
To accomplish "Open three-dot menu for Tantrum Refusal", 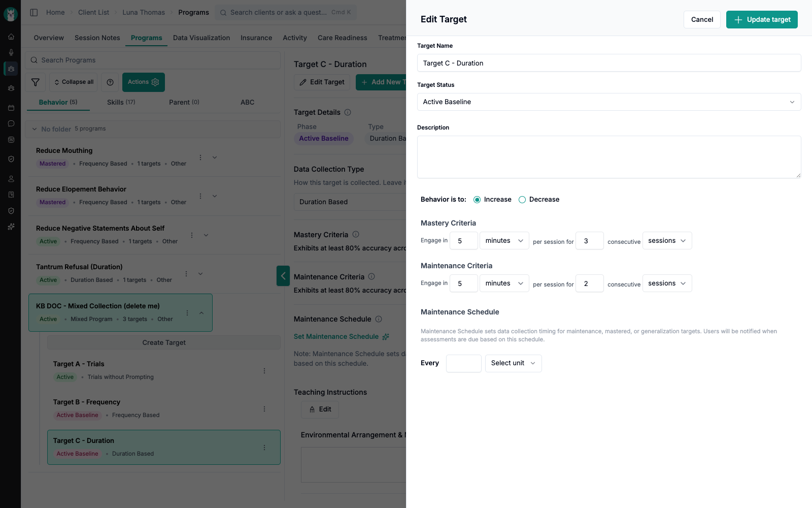I will (186, 274).
